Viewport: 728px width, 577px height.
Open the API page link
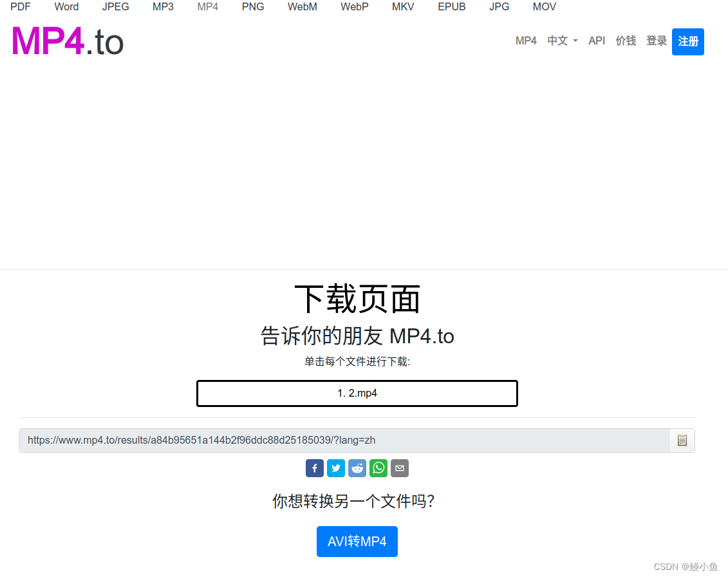pyautogui.click(x=597, y=41)
